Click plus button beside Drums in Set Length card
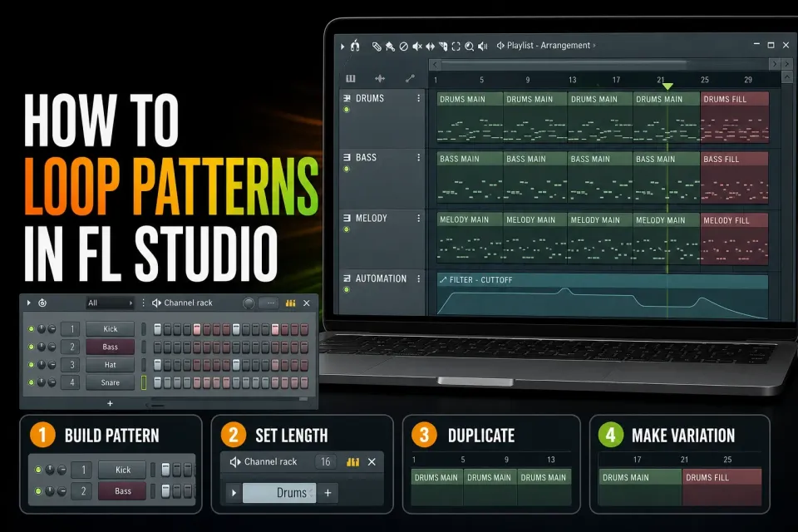The height and width of the screenshot is (532, 798). (x=328, y=493)
